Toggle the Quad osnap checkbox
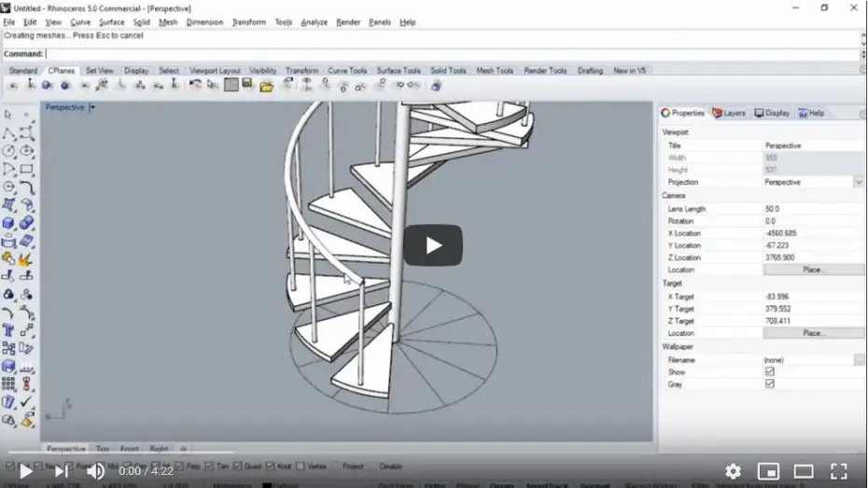This screenshot has height=488, width=868. tap(237, 467)
